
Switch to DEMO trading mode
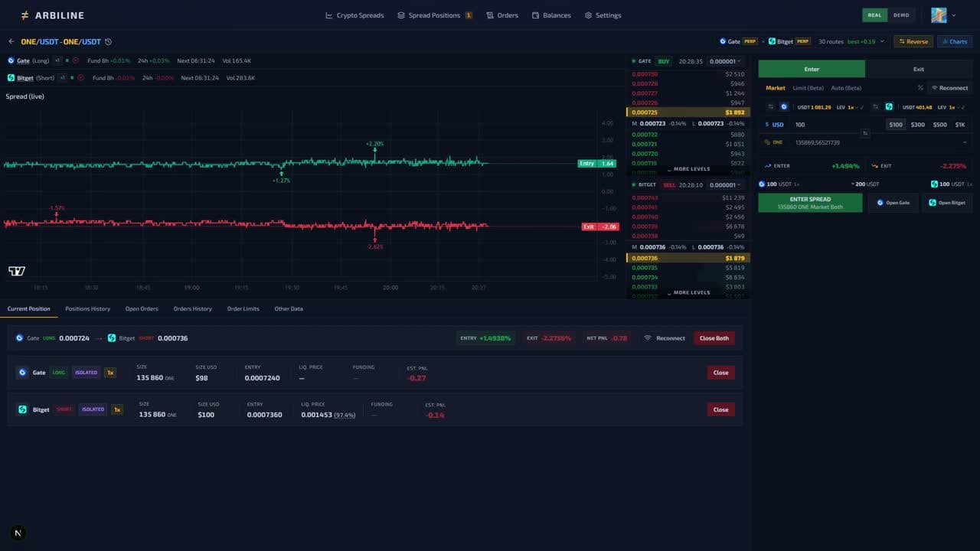point(901,15)
